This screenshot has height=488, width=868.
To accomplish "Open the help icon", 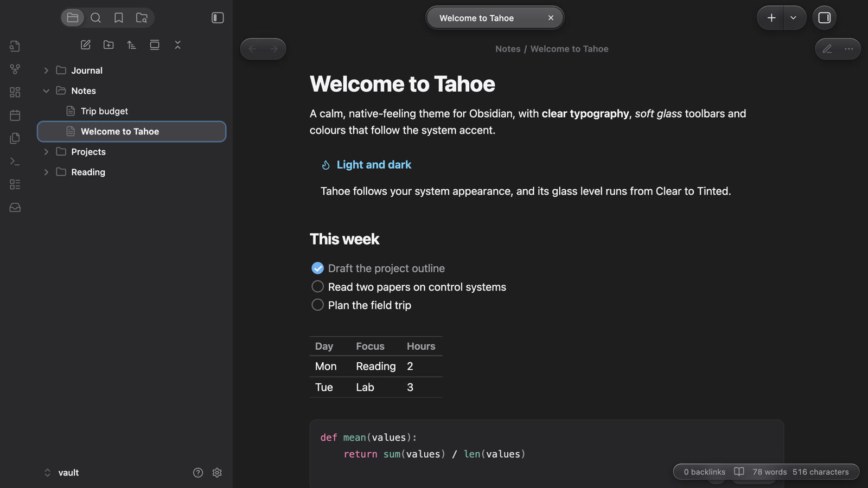I will (198, 473).
